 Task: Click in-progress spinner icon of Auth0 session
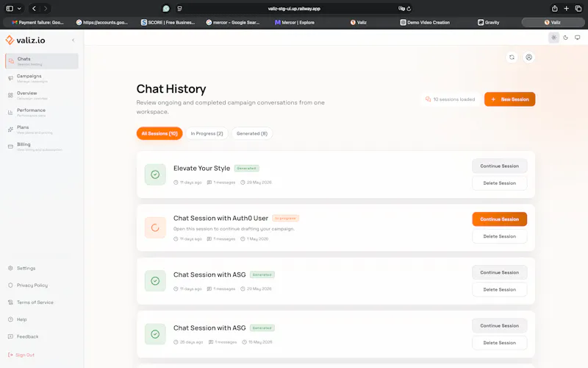pyautogui.click(x=155, y=227)
